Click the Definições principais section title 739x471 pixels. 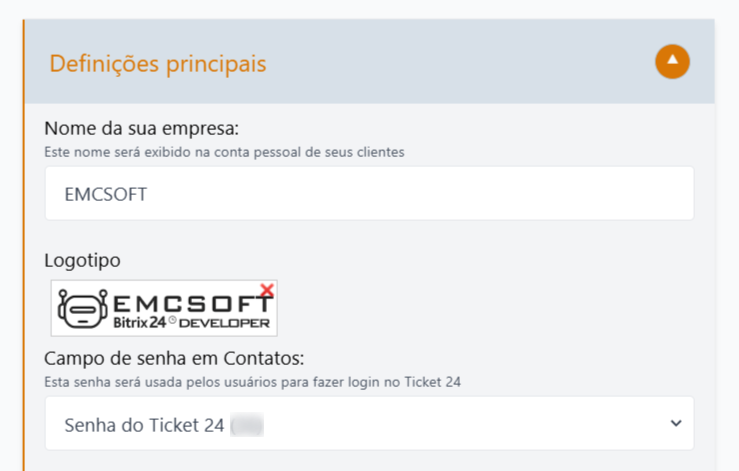(x=158, y=63)
